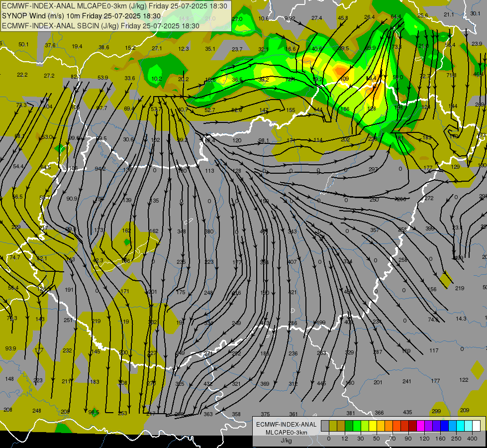Click the legend tick value '160'

[x=440, y=439]
